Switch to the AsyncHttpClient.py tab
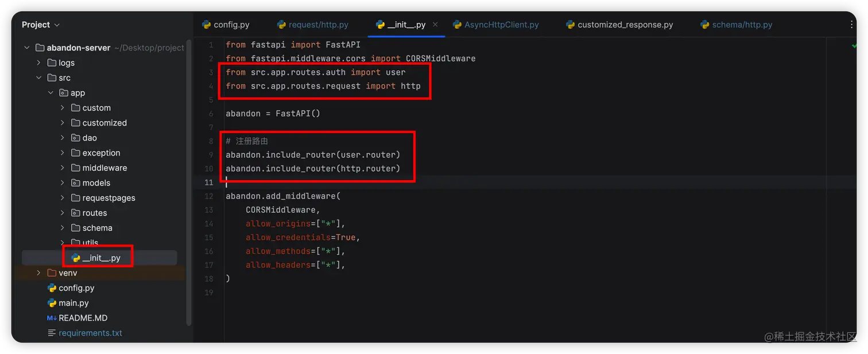868x354 pixels. [x=496, y=25]
